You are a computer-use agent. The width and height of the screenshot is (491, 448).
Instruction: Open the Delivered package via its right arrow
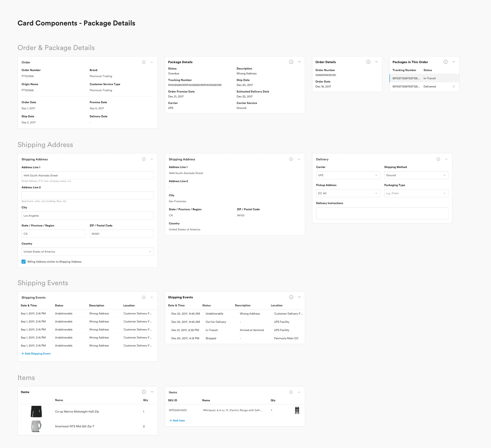click(x=454, y=86)
